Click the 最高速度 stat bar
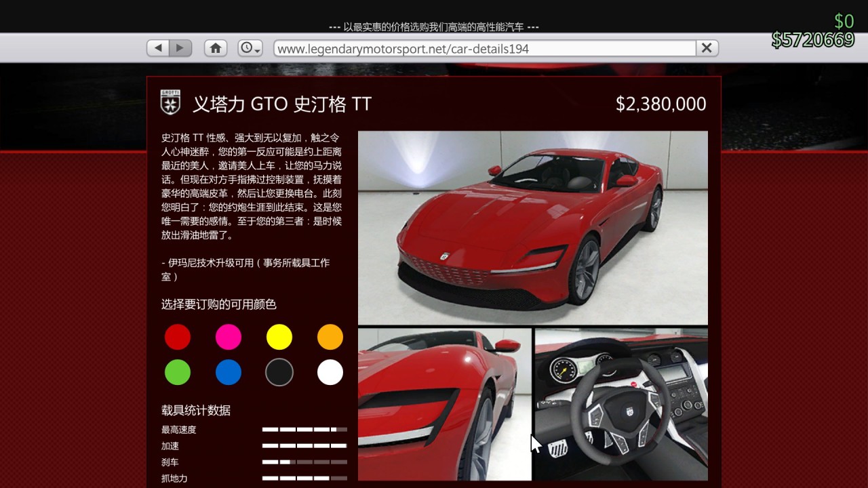Viewport: 868px width, 488px height. 304,429
